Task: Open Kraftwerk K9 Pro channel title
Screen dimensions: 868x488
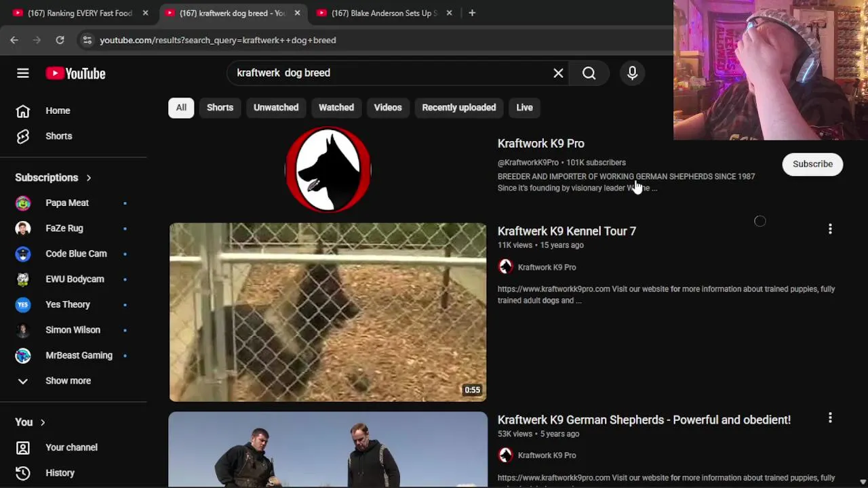Action: click(541, 144)
